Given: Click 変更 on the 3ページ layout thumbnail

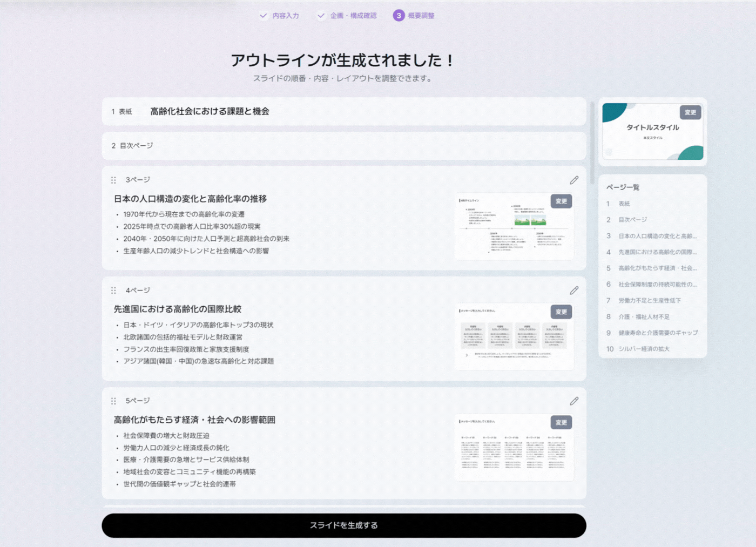Looking at the screenshot, I should pos(561,200).
